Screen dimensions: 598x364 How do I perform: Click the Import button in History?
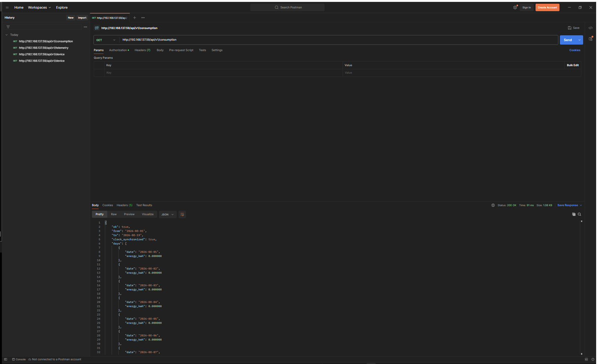[82, 18]
